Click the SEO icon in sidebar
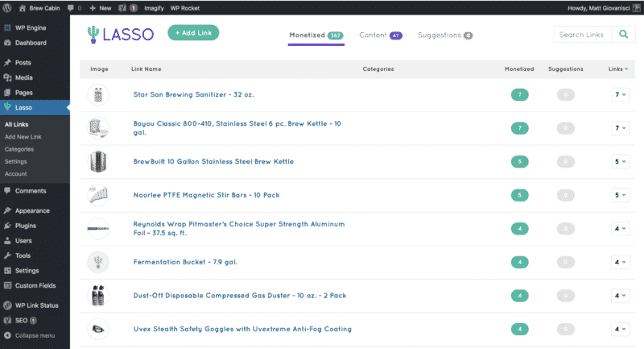 pyautogui.click(x=7, y=320)
